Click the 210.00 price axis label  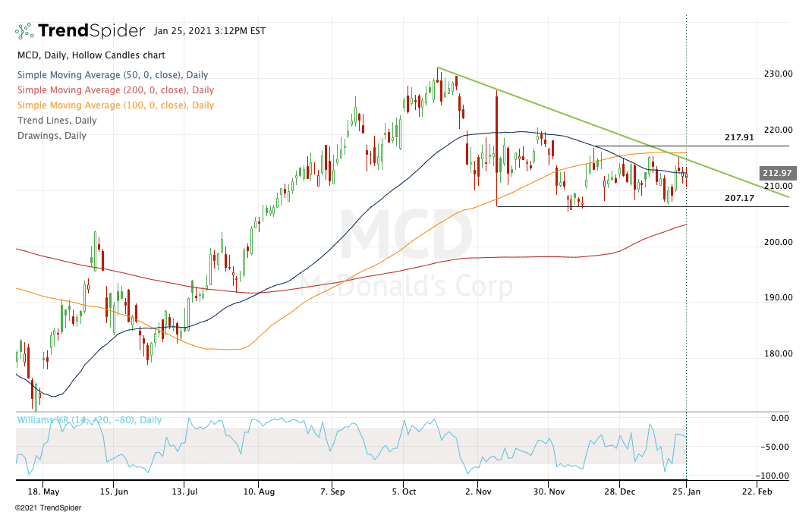click(x=779, y=187)
